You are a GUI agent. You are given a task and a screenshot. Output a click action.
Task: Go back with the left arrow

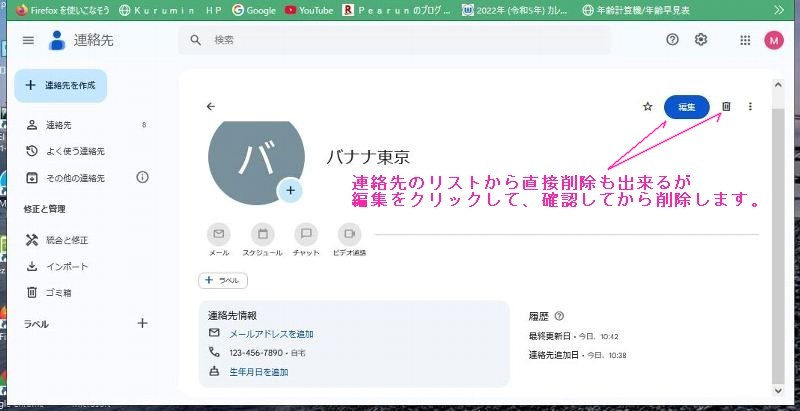pos(211,107)
